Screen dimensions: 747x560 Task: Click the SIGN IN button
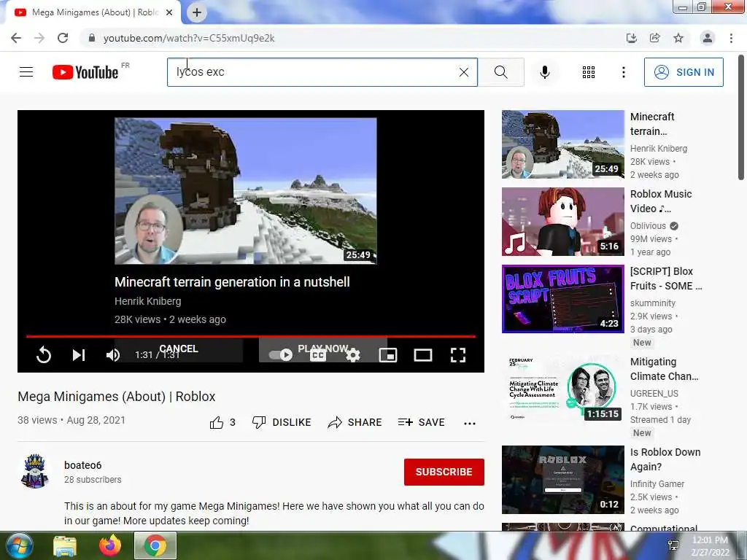(x=683, y=72)
